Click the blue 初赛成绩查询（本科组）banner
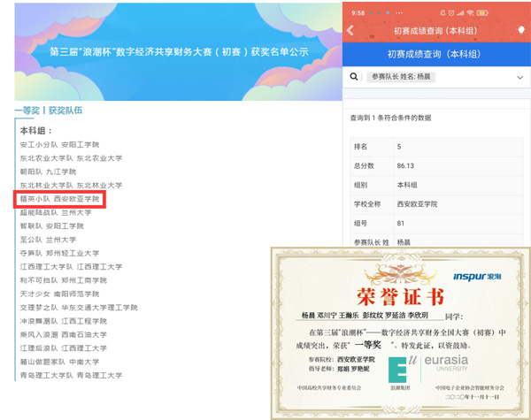Screen dimensions: 531x420 tap(435, 53)
